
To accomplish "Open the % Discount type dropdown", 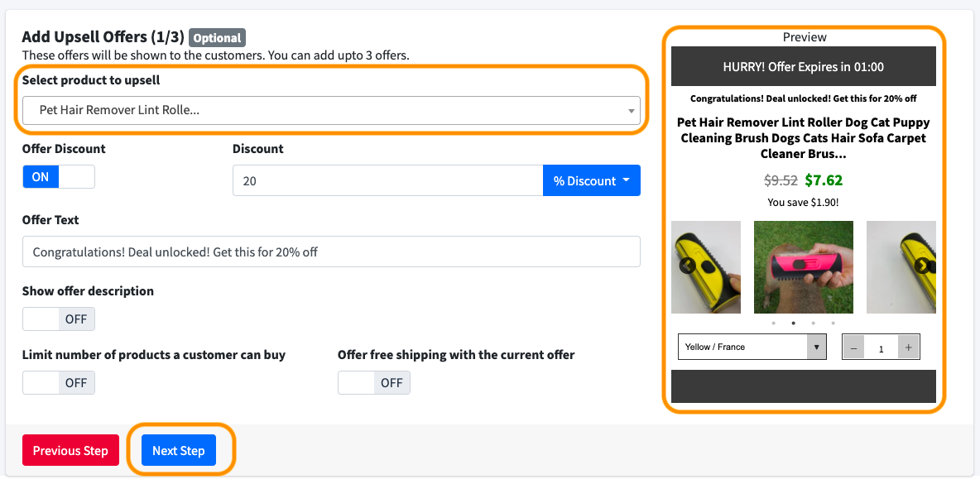I will pos(591,181).
